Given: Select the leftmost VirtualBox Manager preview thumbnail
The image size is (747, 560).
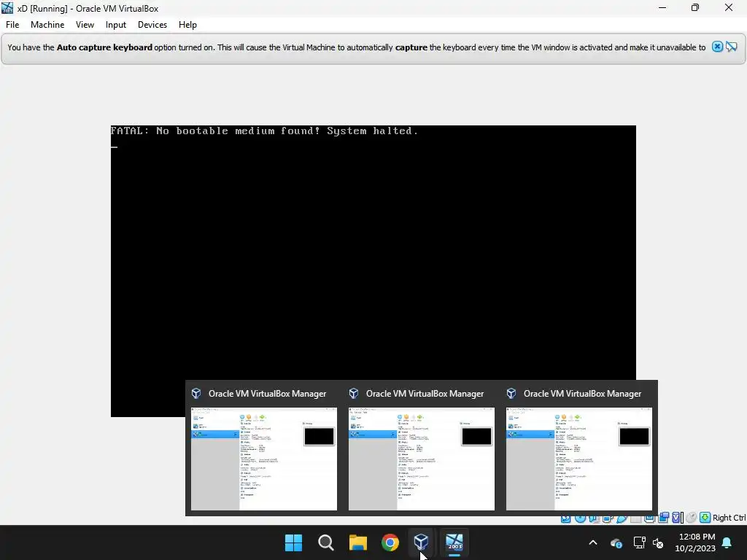Looking at the screenshot, I should tap(264, 459).
